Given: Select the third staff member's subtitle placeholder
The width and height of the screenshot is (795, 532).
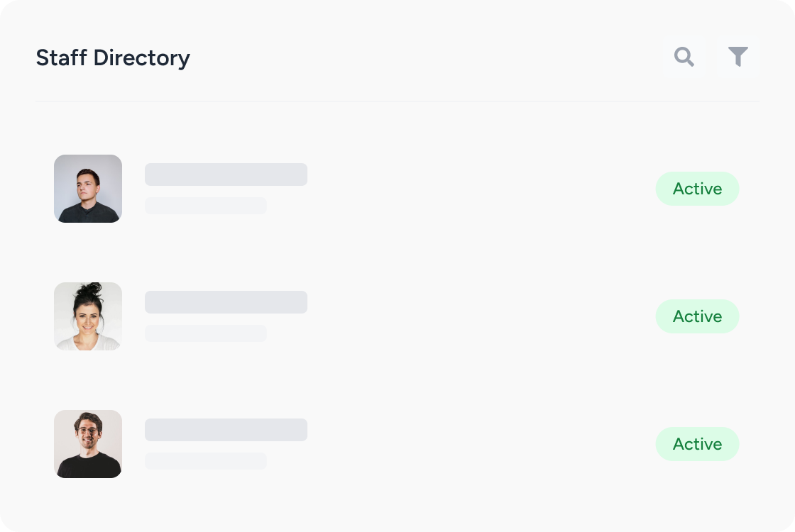Looking at the screenshot, I should click(206, 461).
